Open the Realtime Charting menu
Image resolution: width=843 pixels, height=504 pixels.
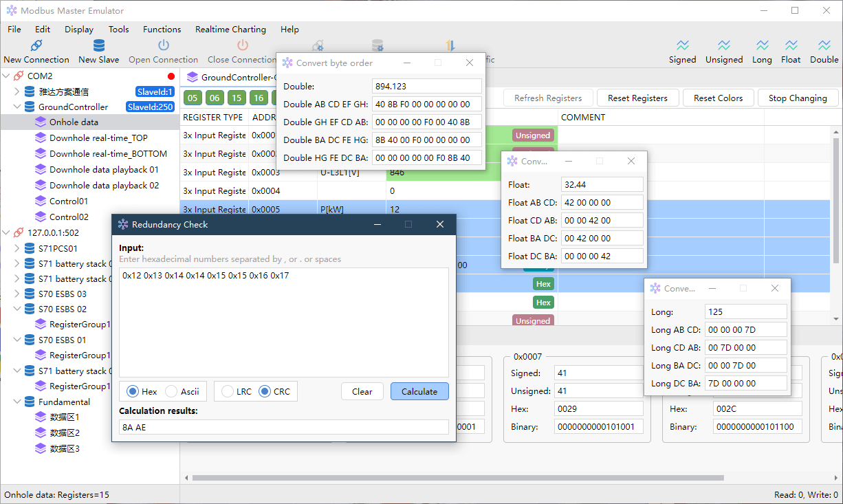(230, 30)
